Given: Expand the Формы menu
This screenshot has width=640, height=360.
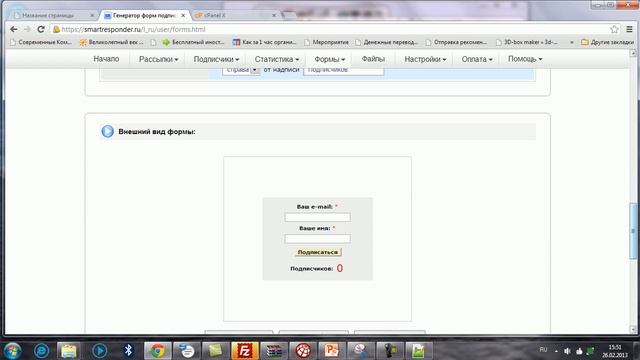Looking at the screenshot, I should click(329, 59).
